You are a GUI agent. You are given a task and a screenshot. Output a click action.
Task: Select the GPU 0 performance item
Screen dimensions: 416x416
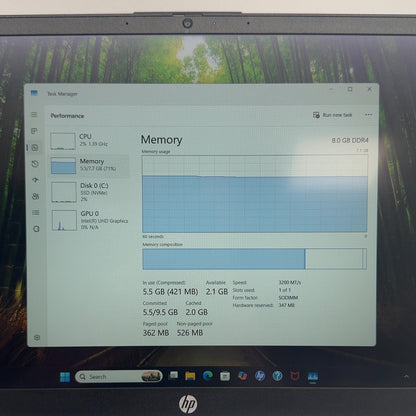90,220
